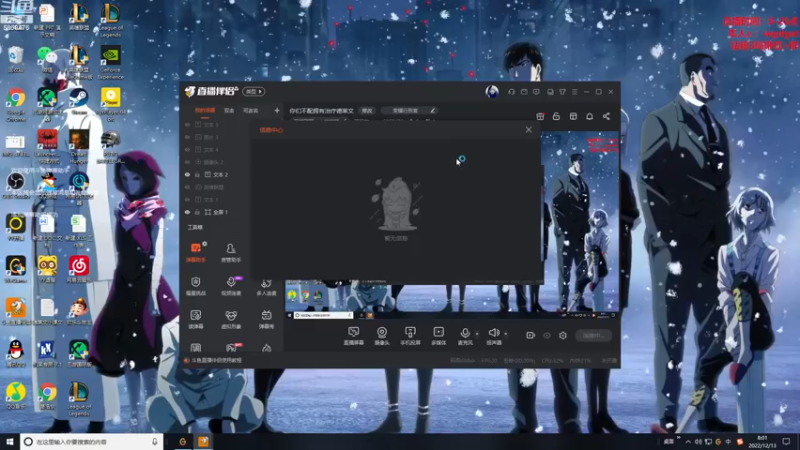Image resolution: width=800 pixels, height=450 pixels.
Task: Hide the 文本 2 source with eye icon
Action: point(187,174)
